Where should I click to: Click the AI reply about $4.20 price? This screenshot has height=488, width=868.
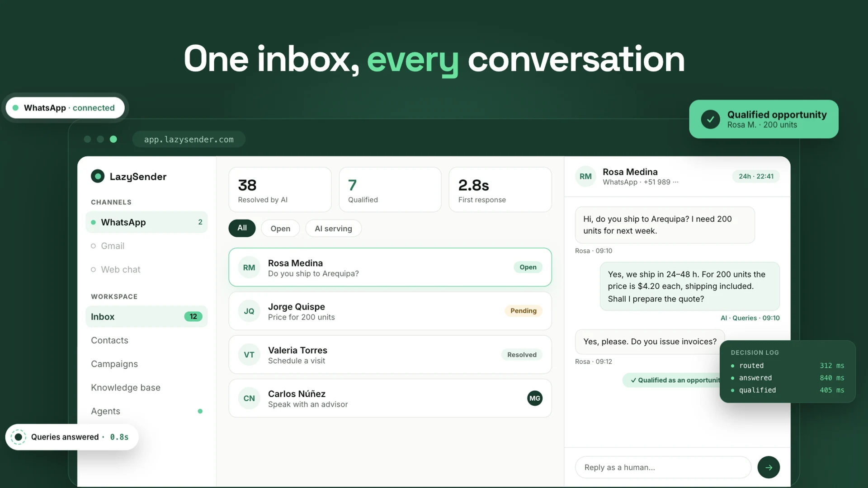pyautogui.click(x=690, y=286)
